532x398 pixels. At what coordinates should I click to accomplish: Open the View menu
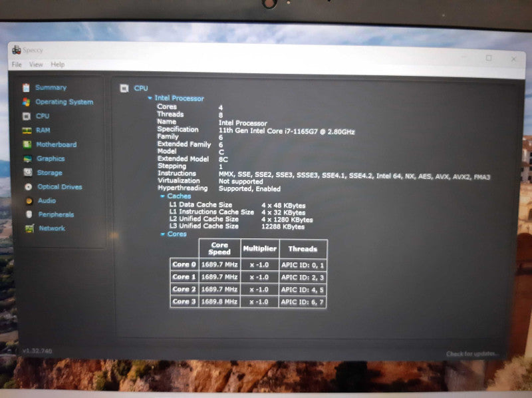coord(36,65)
